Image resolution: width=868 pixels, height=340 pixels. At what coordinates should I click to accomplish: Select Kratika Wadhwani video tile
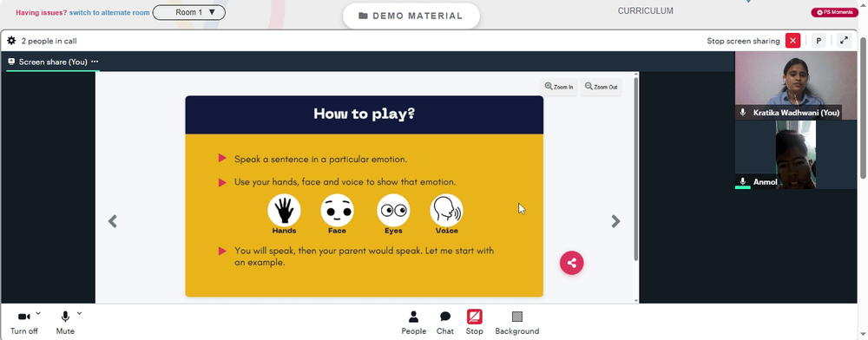795,85
